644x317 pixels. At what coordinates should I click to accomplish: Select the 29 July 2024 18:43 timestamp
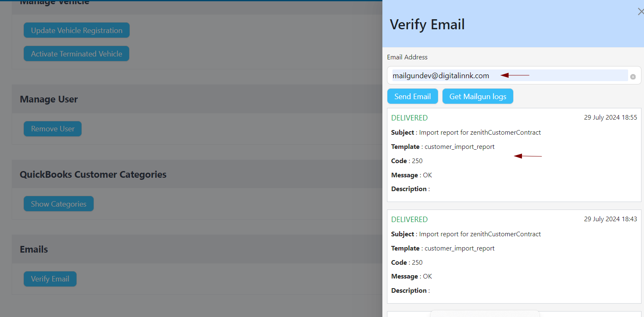point(610,219)
